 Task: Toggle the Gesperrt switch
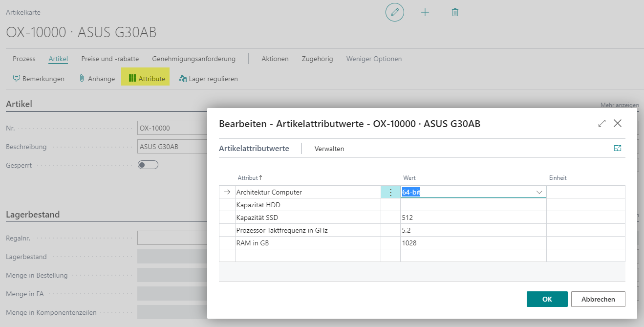[148, 165]
